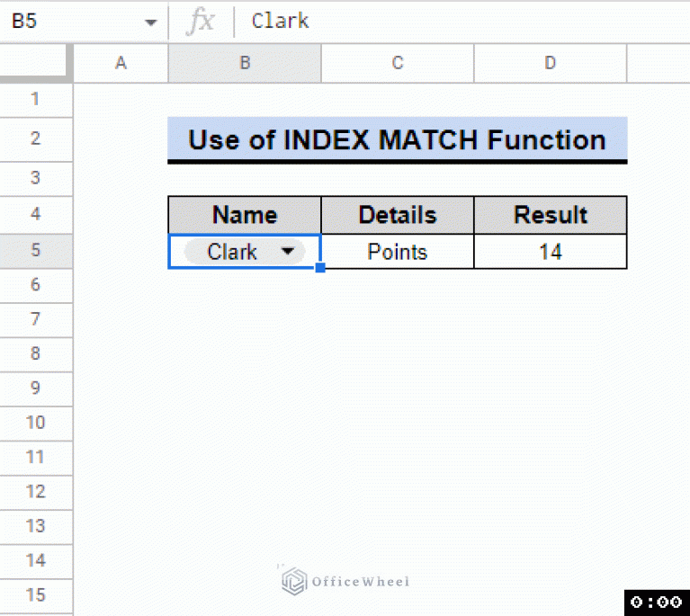Viewport: 690px width, 616px height.
Task: Select column D header
Action: pyautogui.click(x=550, y=63)
